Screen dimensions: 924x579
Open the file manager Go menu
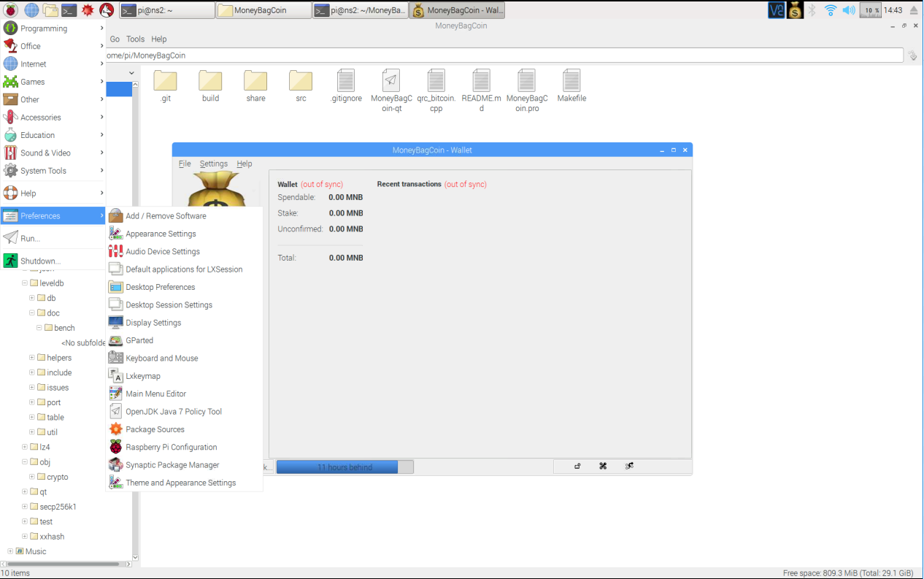coord(115,39)
